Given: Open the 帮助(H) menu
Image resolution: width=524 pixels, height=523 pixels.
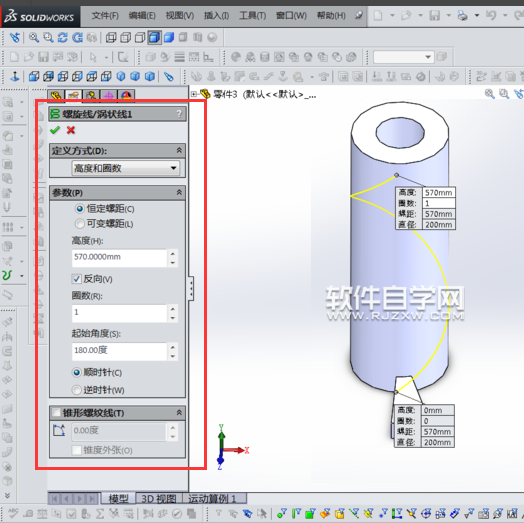Looking at the screenshot, I should coord(331,16).
